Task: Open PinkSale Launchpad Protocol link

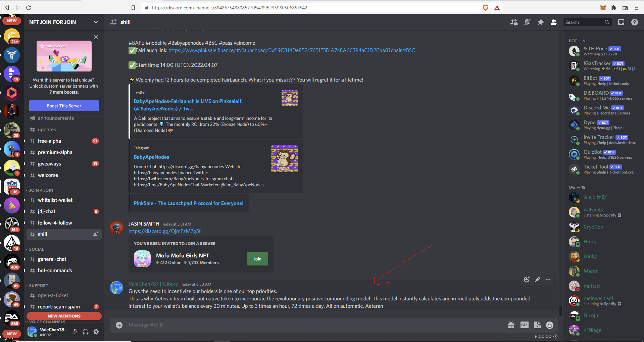Action: pos(189,203)
